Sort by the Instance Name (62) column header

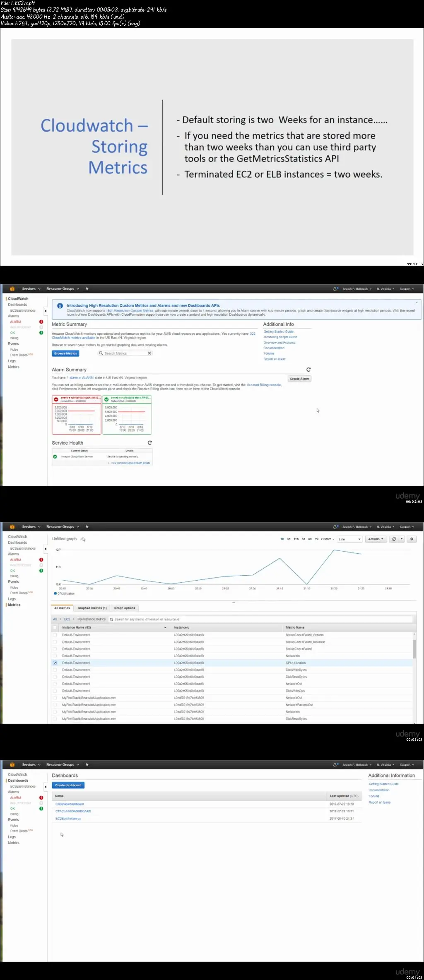click(77, 627)
